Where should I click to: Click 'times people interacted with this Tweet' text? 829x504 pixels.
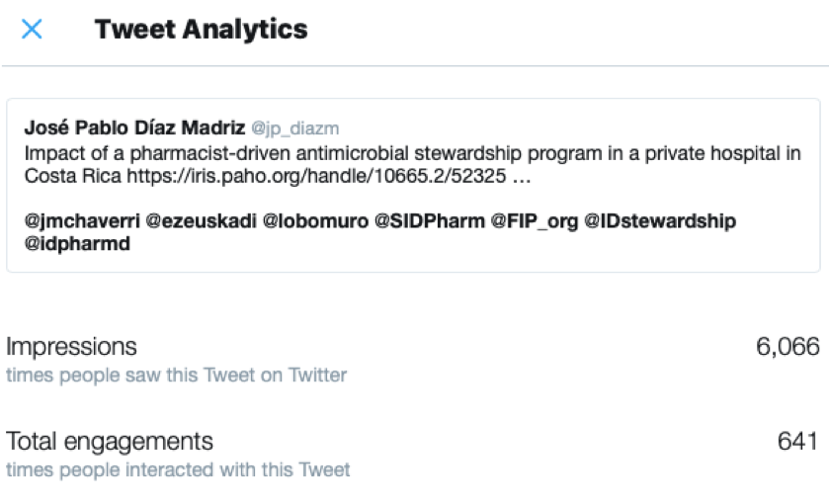pos(178,469)
